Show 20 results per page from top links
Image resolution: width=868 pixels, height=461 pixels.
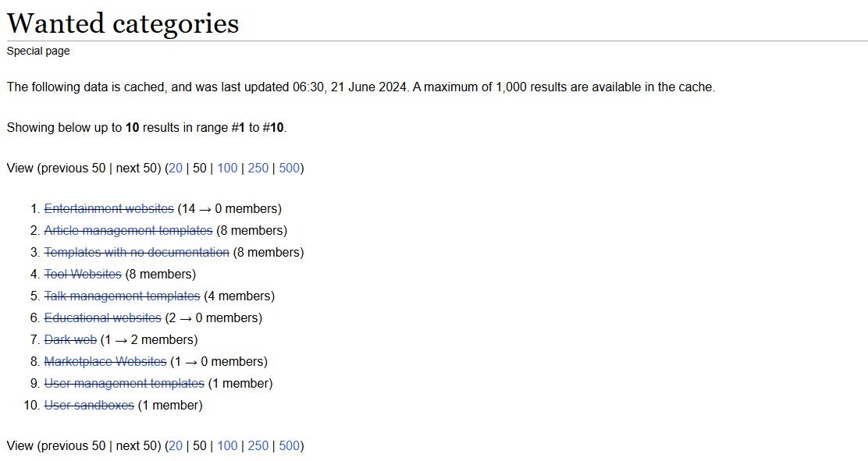tap(176, 168)
